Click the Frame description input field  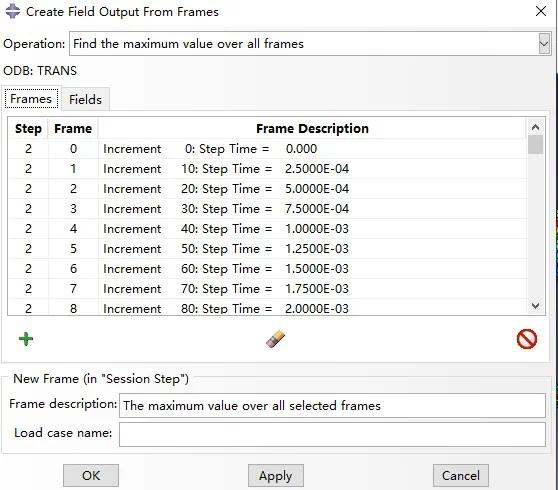pos(332,405)
